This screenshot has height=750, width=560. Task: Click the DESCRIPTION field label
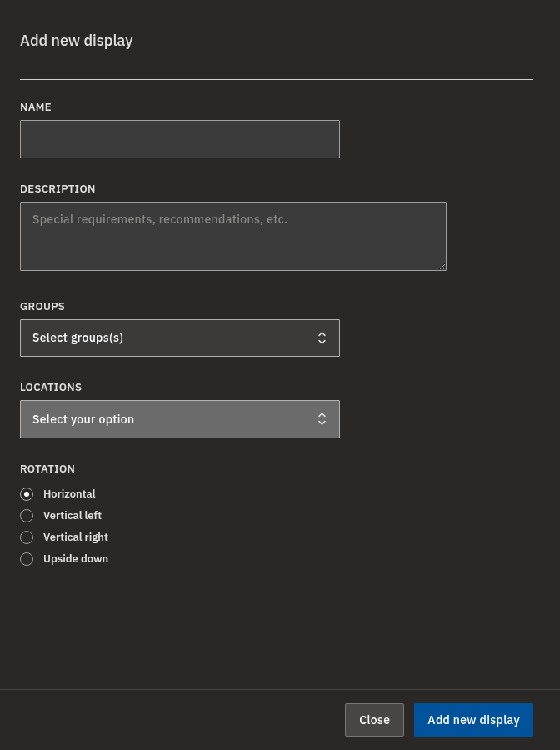[x=57, y=189]
